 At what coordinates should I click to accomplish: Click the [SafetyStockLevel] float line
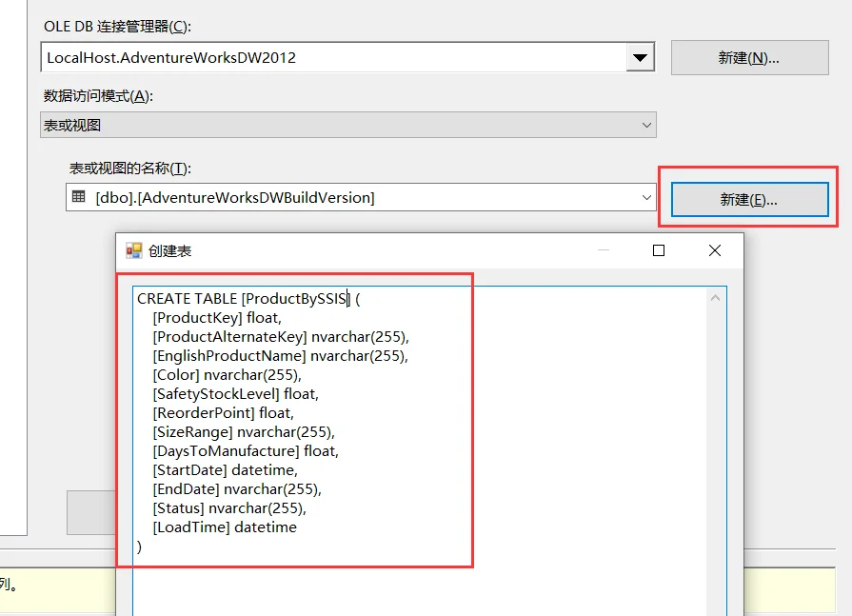(x=236, y=394)
